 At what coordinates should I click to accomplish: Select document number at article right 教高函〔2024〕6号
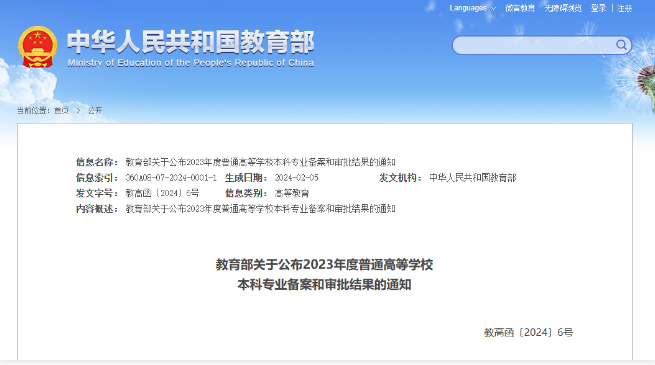pos(529,332)
